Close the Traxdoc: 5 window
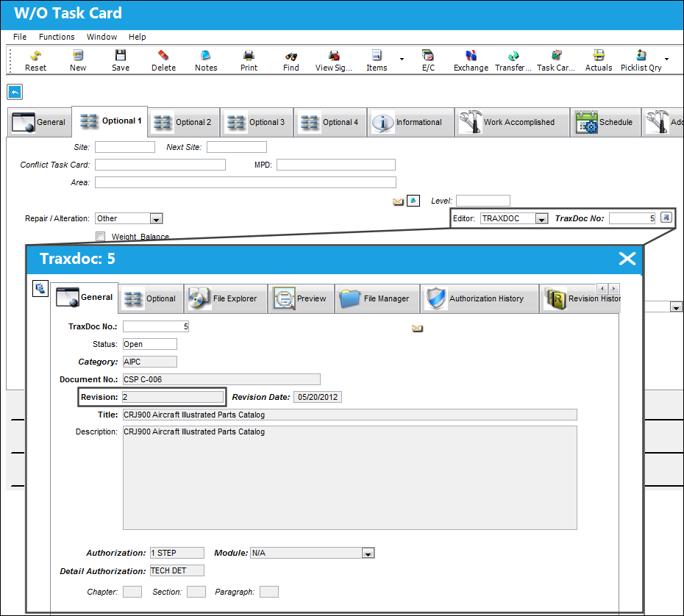Image resolution: width=684 pixels, height=616 pixels. pos(627,259)
